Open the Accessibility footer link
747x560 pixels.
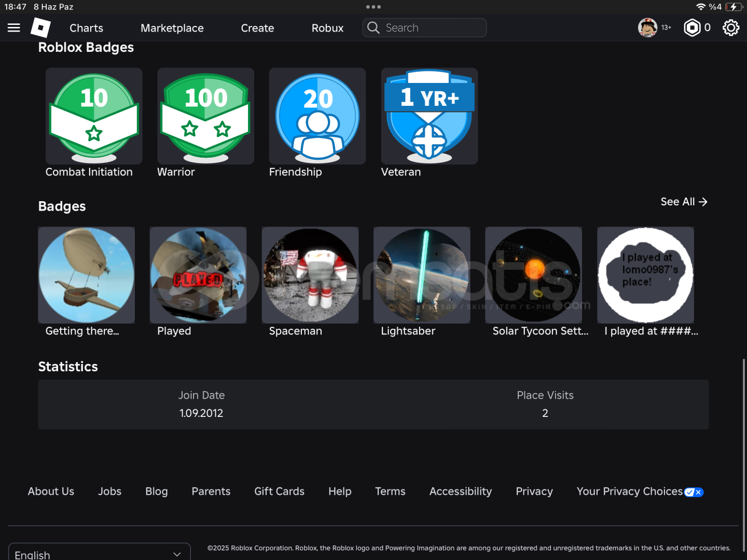click(460, 492)
